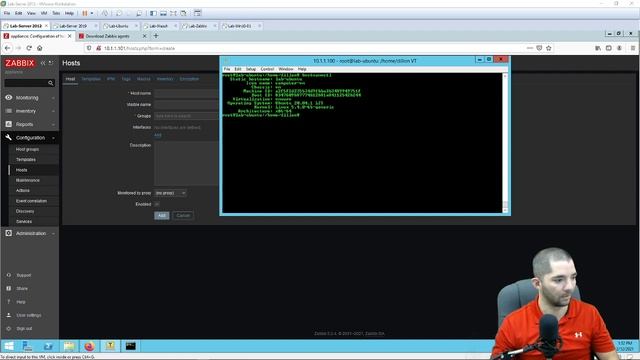Collapse the Zabbix sidebar with double-arrow icon

[43, 63]
